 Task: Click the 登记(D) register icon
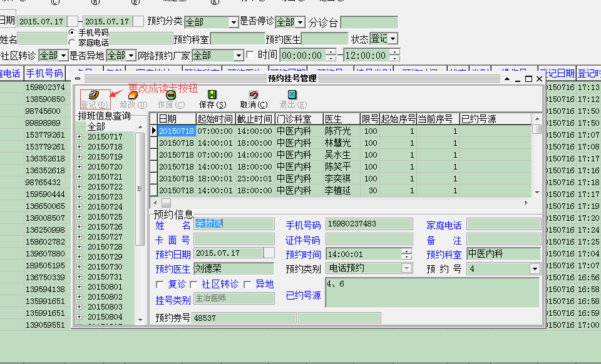pyautogui.click(x=94, y=95)
